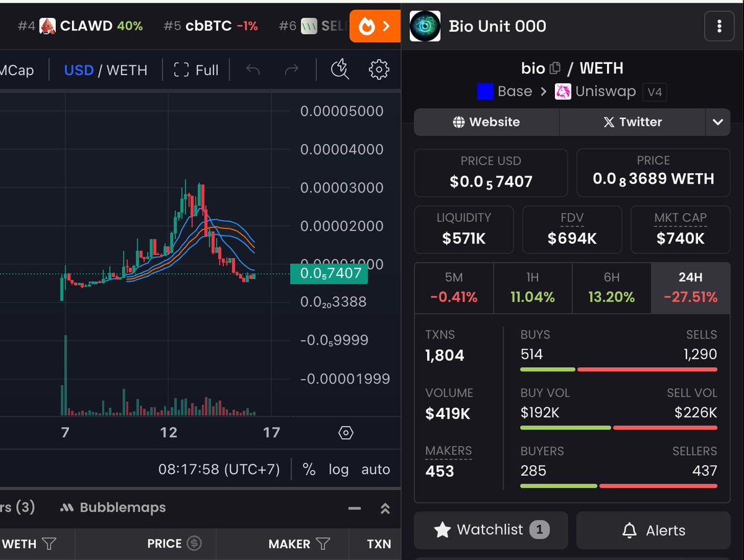This screenshot has height=560, width=744.
Task: Click the Base chain label
Action: [x=505, y=92]
